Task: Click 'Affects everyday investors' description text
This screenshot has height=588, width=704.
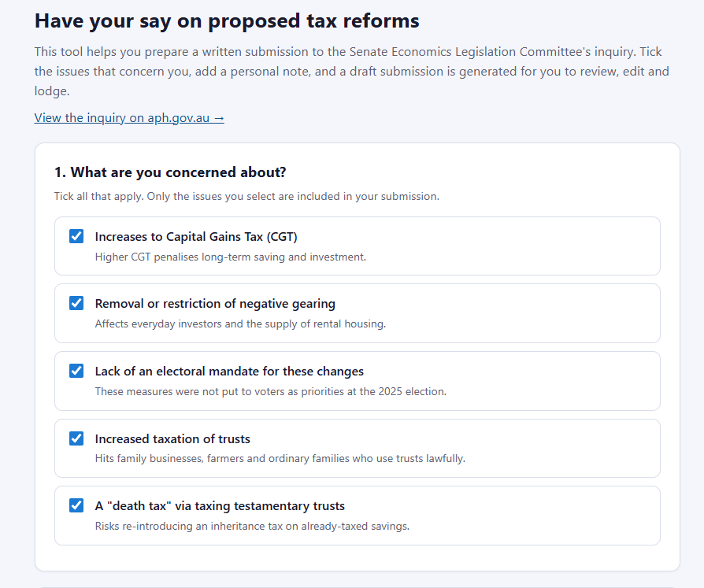Action: [x=241, y=324]
